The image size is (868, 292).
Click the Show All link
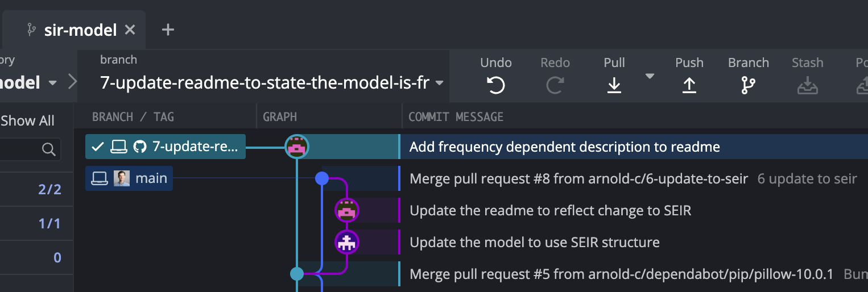point(27,120)
